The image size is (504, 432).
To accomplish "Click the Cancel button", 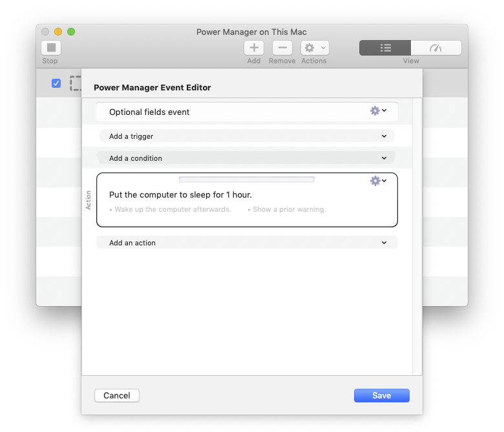I will pyautogui.click(x=117, y=395).
